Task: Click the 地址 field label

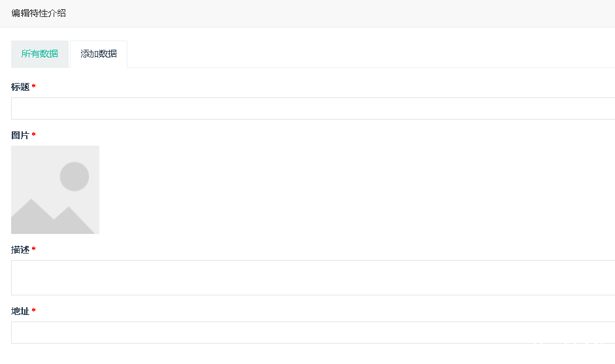Action: coord(20,312)
